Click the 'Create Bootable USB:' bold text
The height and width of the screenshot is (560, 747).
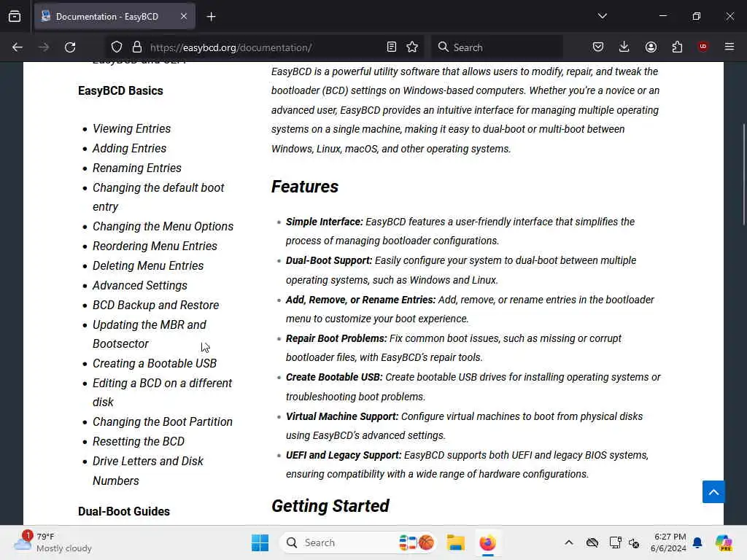click(334, 377)
